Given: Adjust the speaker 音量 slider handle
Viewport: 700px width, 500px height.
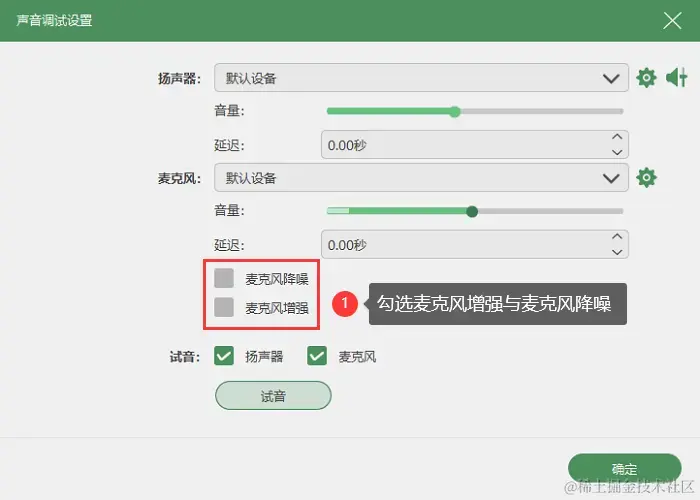Looking at the screenshot, I should pyautogui.click(x=454, y=112).
